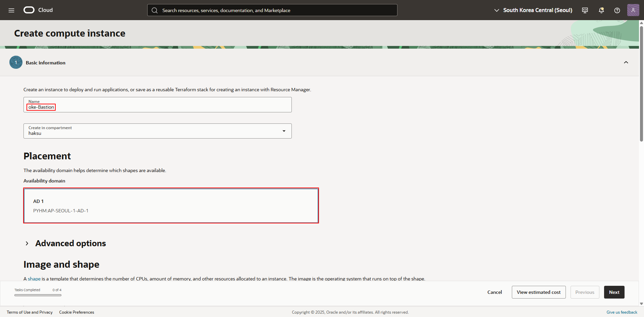
Task: Open the South Korea Central region selector
Action: [x=533, y=10]
